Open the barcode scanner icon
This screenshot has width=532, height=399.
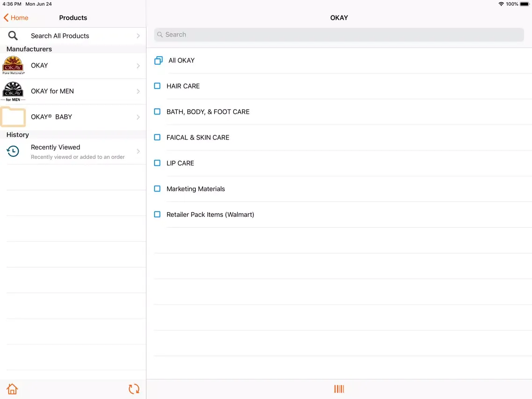(339, 389)
